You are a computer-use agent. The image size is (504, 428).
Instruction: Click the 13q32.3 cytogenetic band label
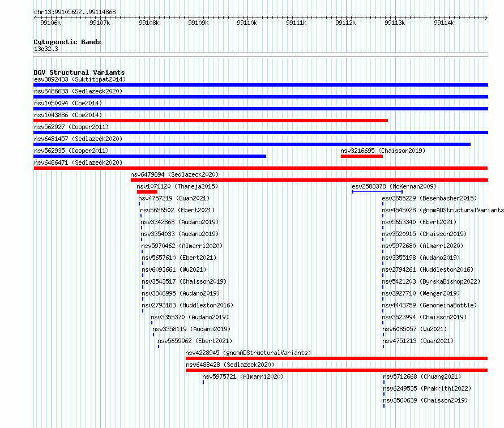click(46, 49)
